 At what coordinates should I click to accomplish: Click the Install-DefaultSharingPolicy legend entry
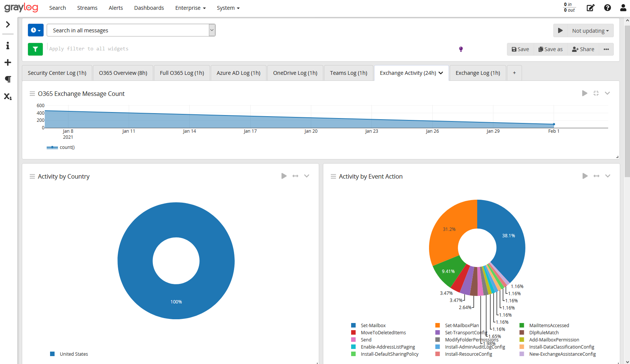pyautogui.click(x=385, y=354)
